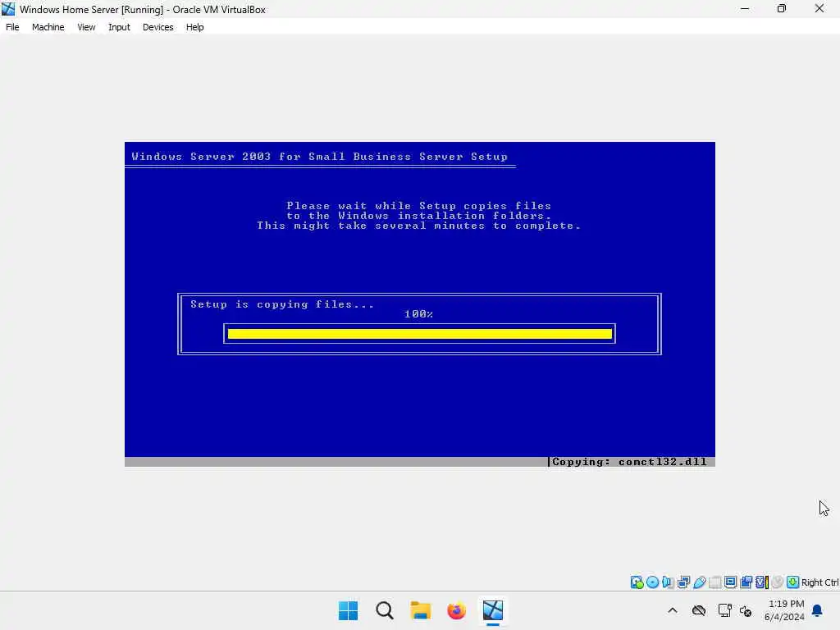Open the File menu

(12, 27)
